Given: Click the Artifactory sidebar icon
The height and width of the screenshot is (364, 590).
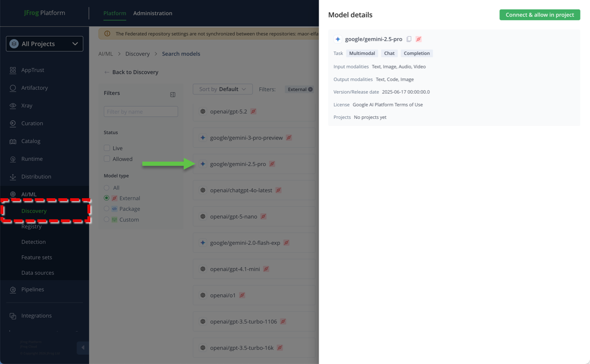Looking at the screenshot, I should (x=13, y=88).
